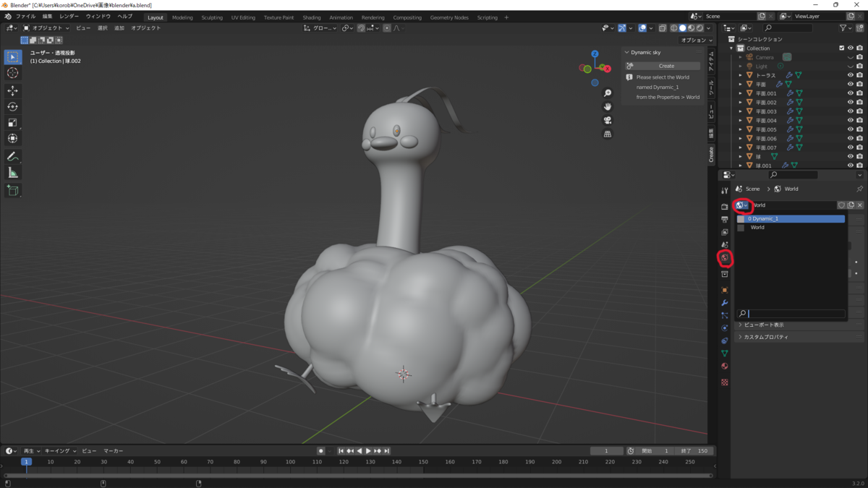Open the World properties tab
Screen dimensions: 868x488
coord(724,258)
